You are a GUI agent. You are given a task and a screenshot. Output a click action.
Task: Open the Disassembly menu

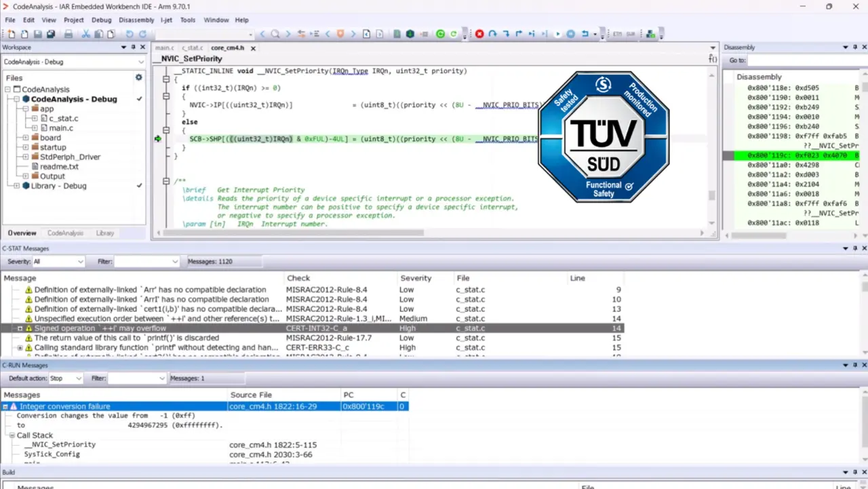(x=136, y=20)
